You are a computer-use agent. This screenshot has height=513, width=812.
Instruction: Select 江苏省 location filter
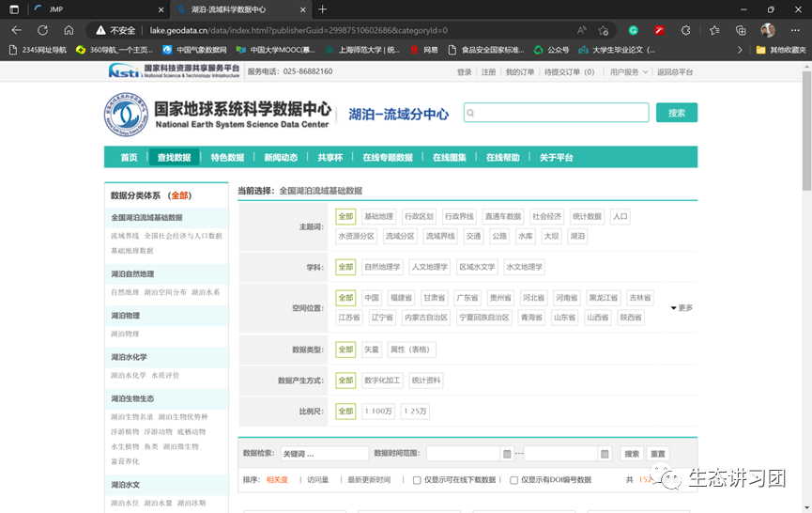(349, 318)
